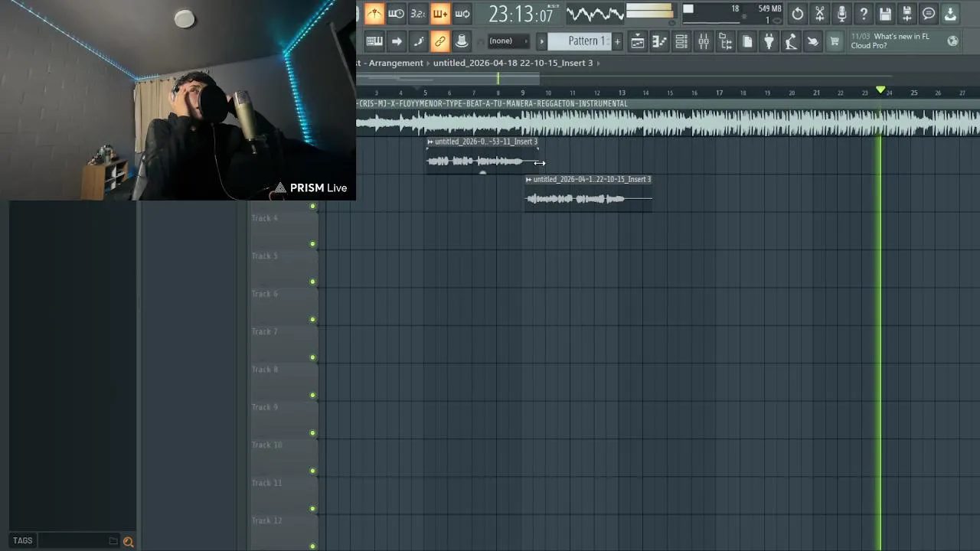The width and height of the screenshot is (980, 551).
Task: Open the chat speech bubble icon
Action: [x=929, y=14]
